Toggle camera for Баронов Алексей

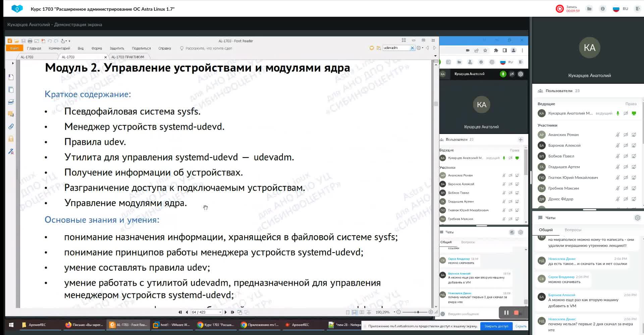(x=626, y=145)
